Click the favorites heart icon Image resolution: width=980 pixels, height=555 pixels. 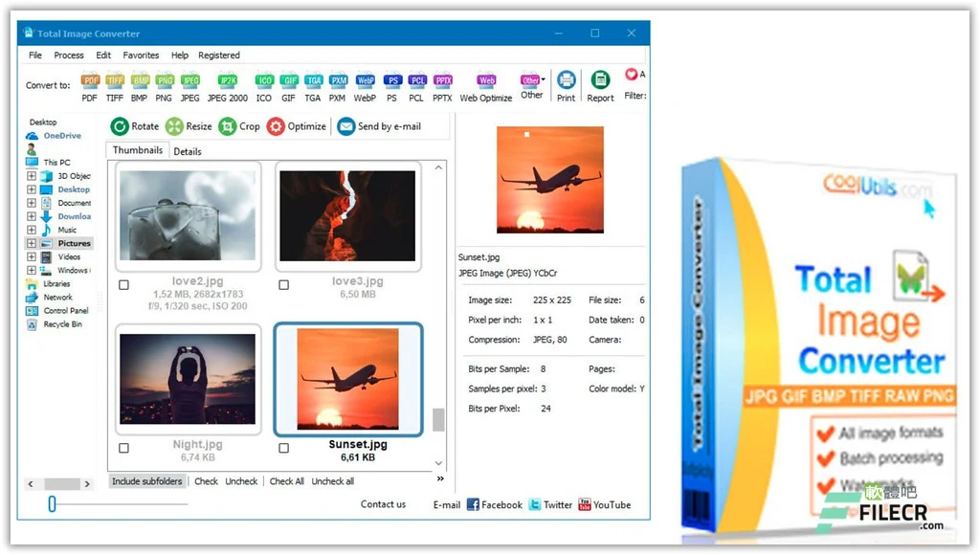click(x=632, y=75)
